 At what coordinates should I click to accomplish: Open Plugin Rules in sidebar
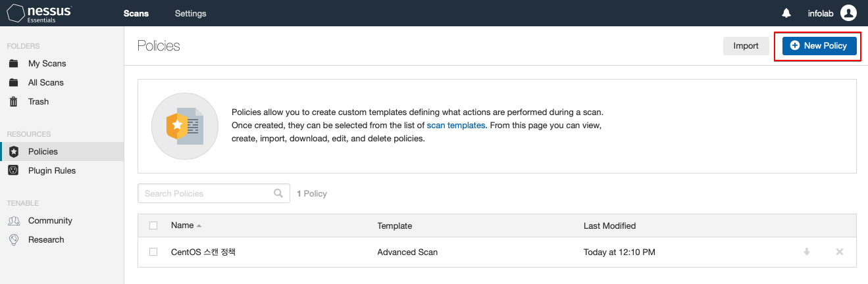click(51, 171)
